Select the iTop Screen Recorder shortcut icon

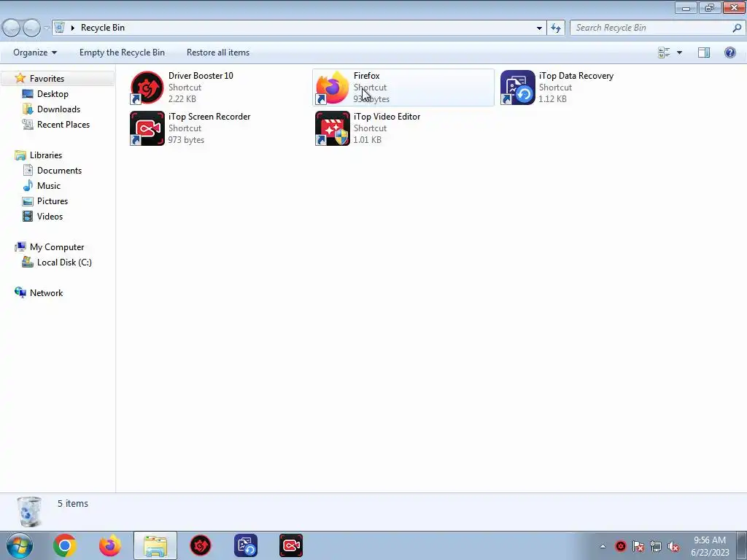[147, 128]
